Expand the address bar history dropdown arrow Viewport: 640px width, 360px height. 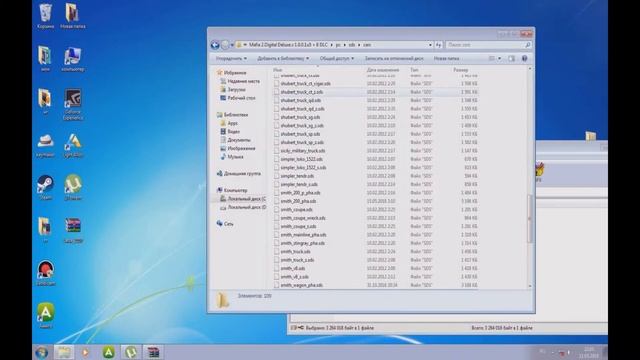pos(430,45)
